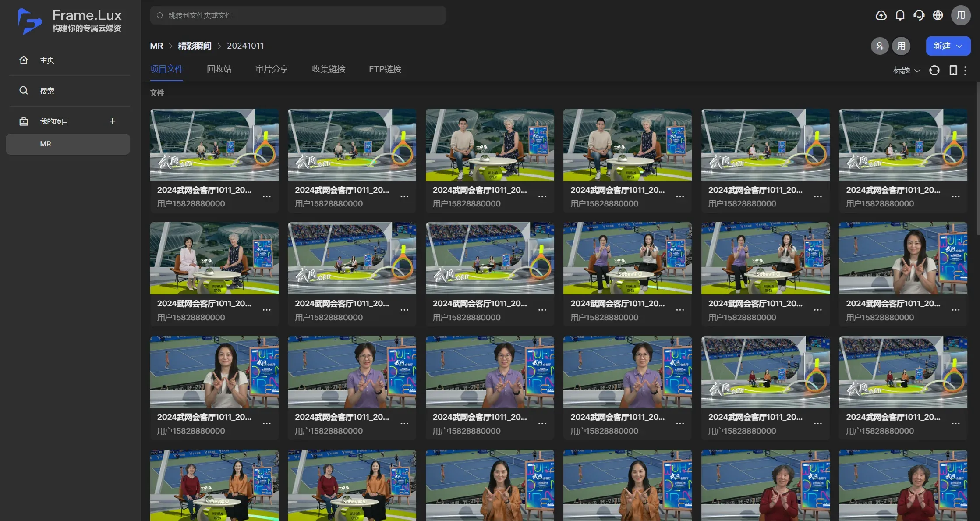The image size is (980, 521).
Task: Click file title of second file in row two
Action: pos(342,304)
